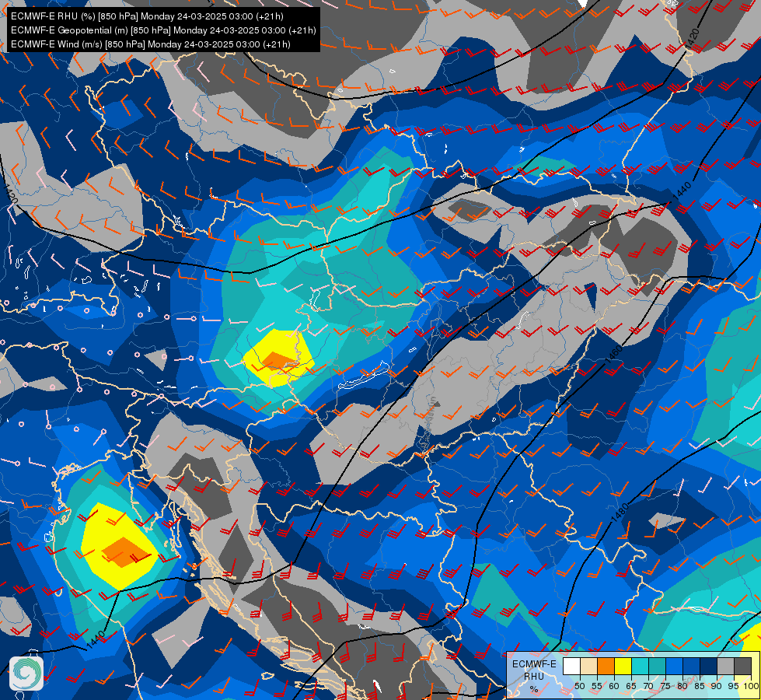This screenshot has height=700, width=761.
Task: Click legend tick value 90
Action: pyautogui.click(x=717, y=686)
